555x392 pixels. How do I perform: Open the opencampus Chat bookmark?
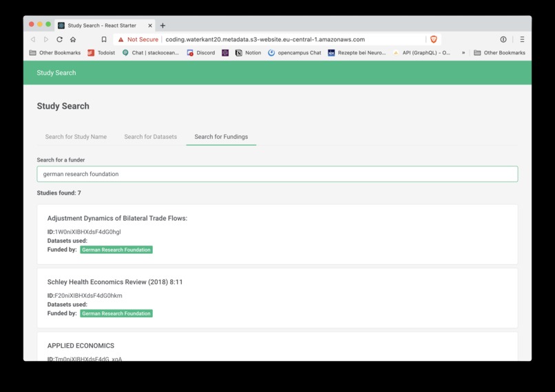[x=295, y=53]
